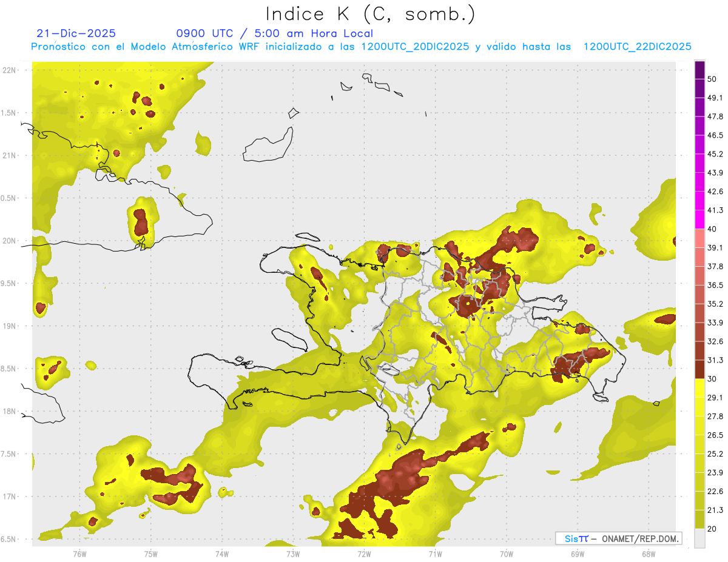
Task: Click the "0900 UTC / 5:00 am Hora Local" time text
Action: tap(274, 33)
